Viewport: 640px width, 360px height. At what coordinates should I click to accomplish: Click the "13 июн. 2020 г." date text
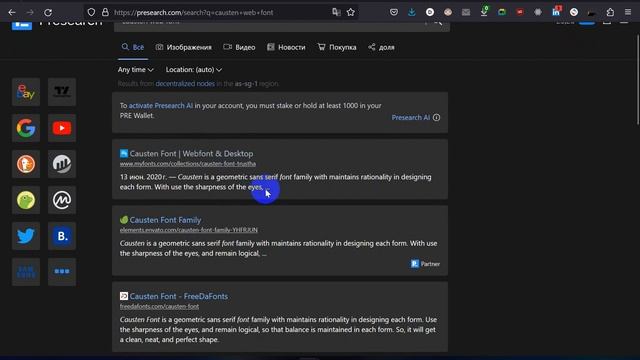click(x=143, y=177)
